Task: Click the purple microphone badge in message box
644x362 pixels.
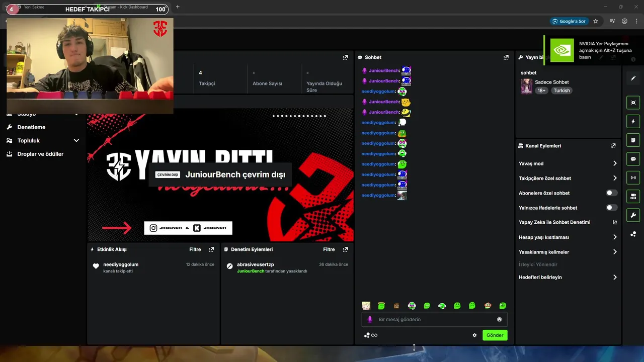Action: tap(370, 319)
